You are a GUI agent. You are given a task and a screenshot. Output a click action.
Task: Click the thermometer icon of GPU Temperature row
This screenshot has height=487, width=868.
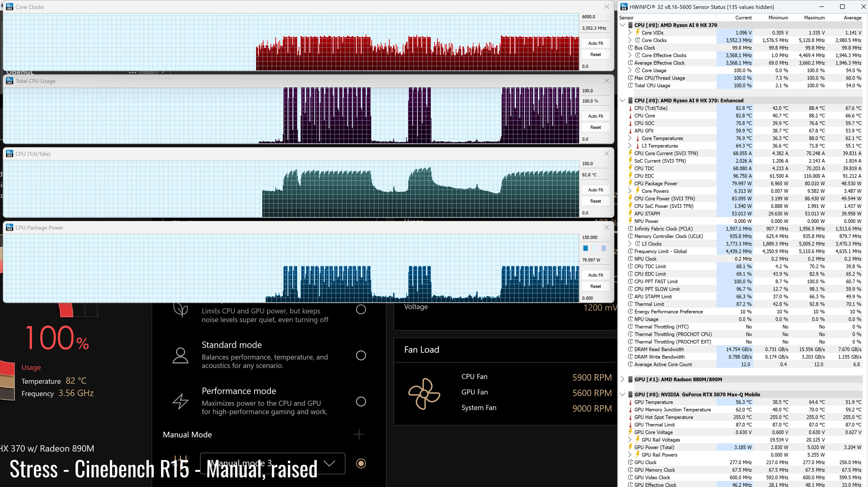coord(630,402)
